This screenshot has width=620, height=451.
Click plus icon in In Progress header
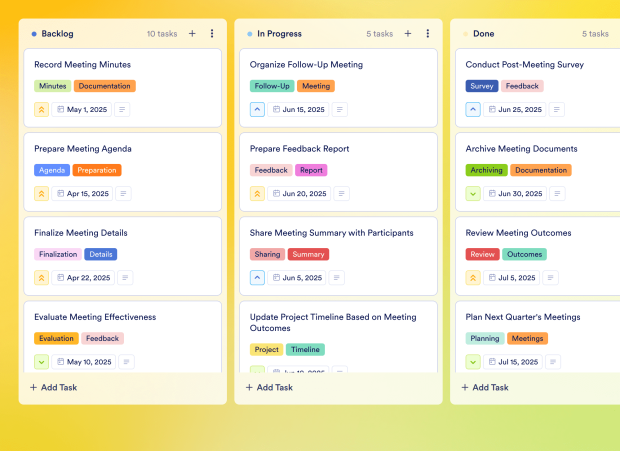(408, 33)
